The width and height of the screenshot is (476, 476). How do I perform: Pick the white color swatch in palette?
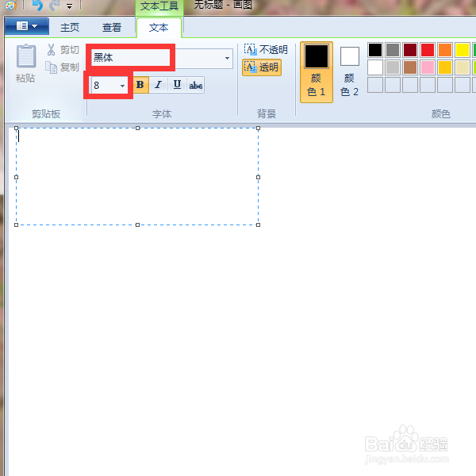coord(375,67)
